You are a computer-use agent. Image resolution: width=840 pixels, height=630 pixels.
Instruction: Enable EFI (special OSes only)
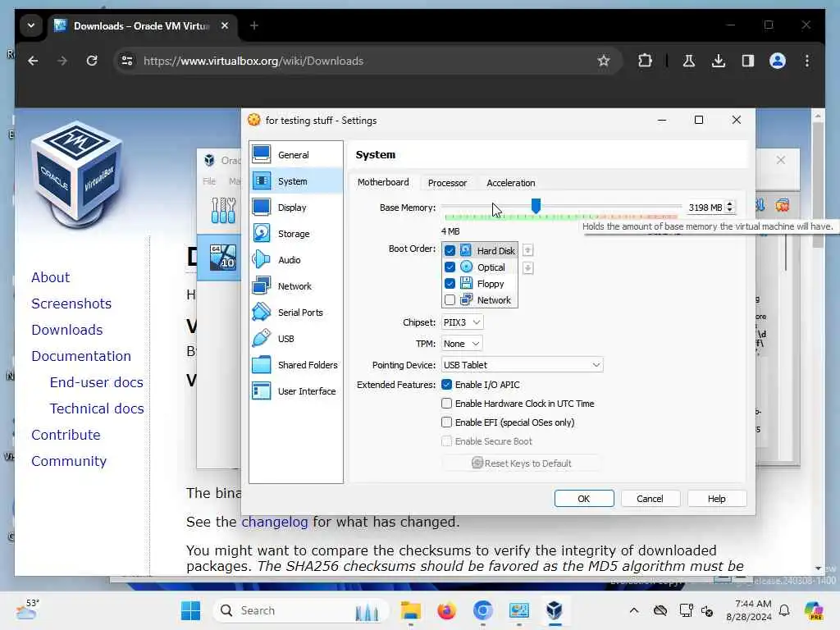pyautogui.click(x=446, y=422)
